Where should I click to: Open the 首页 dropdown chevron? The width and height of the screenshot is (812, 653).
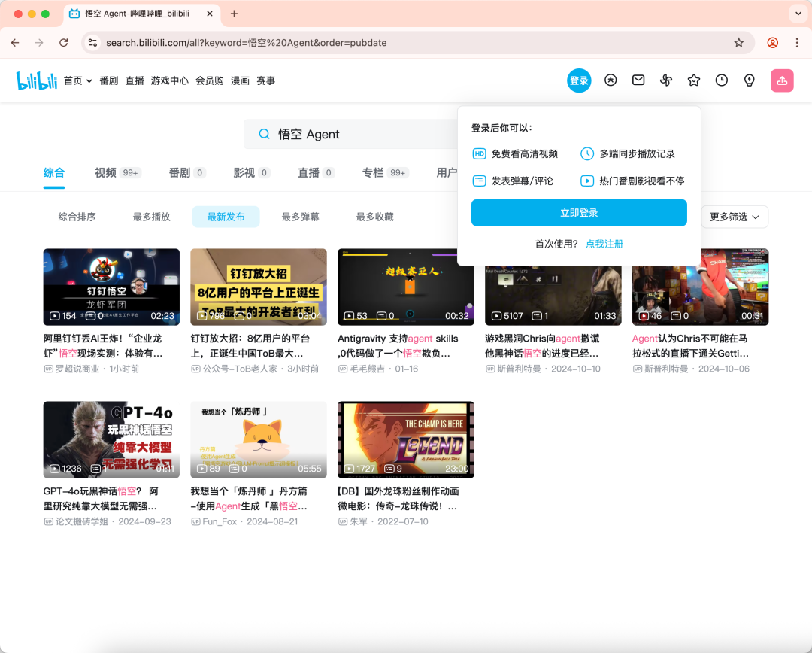coord(89,80)
